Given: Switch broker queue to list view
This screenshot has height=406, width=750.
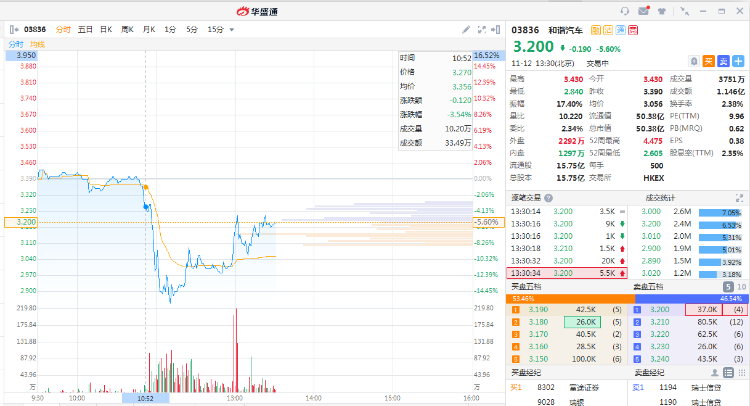Looking at the screenshot, I should point(728,373).
